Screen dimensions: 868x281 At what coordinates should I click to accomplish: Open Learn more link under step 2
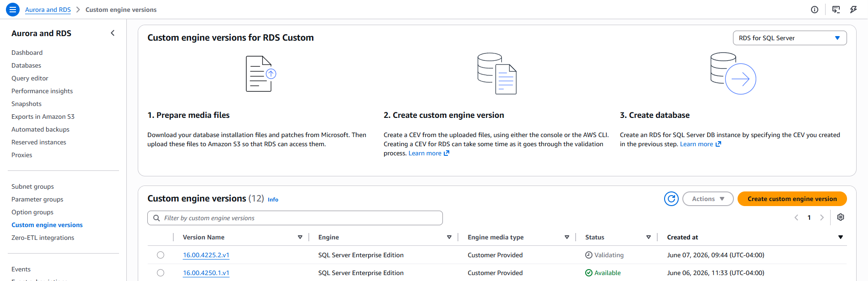pyautogui.click(x=429, y=153)
